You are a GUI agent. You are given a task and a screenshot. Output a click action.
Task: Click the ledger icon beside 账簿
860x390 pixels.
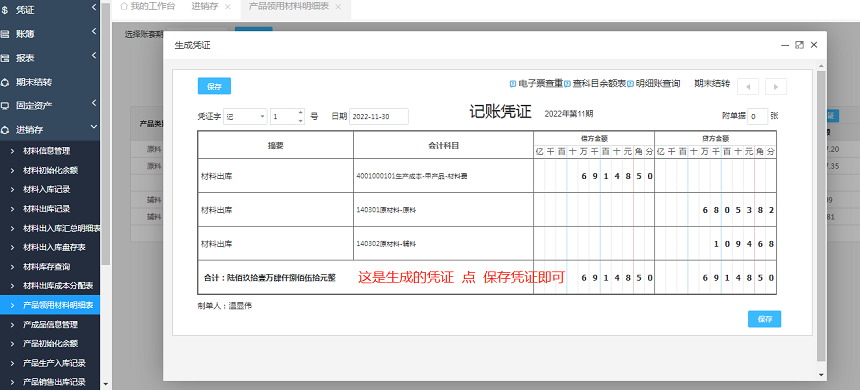point(5,35)
